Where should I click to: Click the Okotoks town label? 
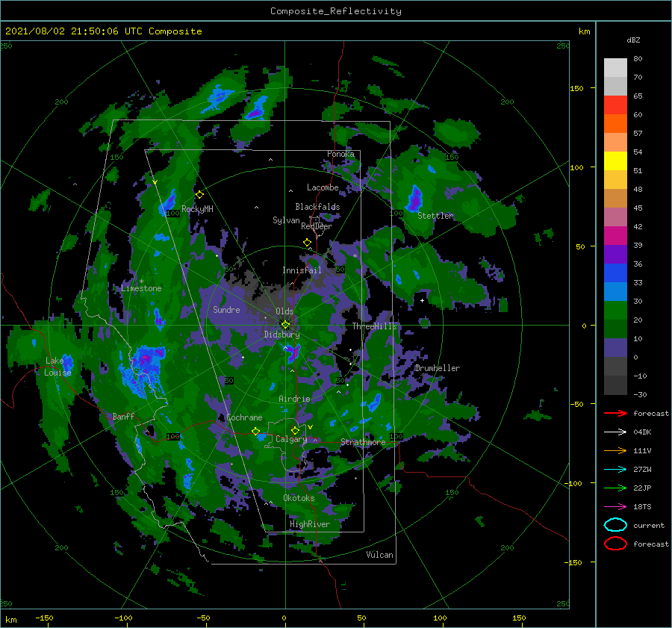click(x=299, y=498)
